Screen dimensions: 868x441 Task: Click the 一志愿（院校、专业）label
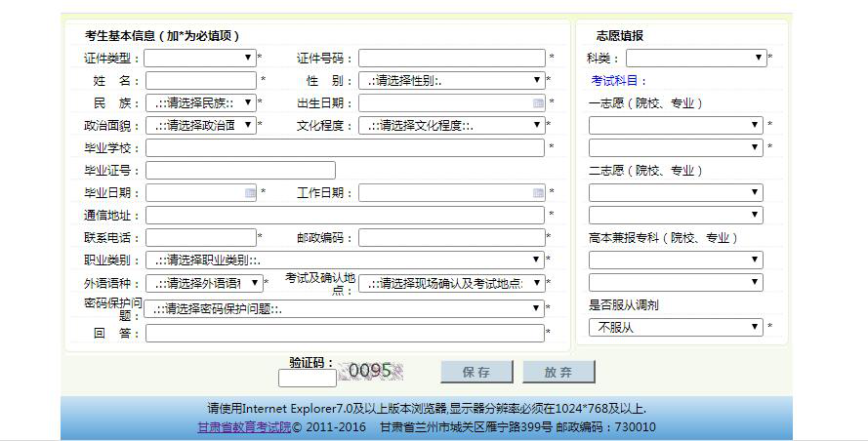[645, 102]
